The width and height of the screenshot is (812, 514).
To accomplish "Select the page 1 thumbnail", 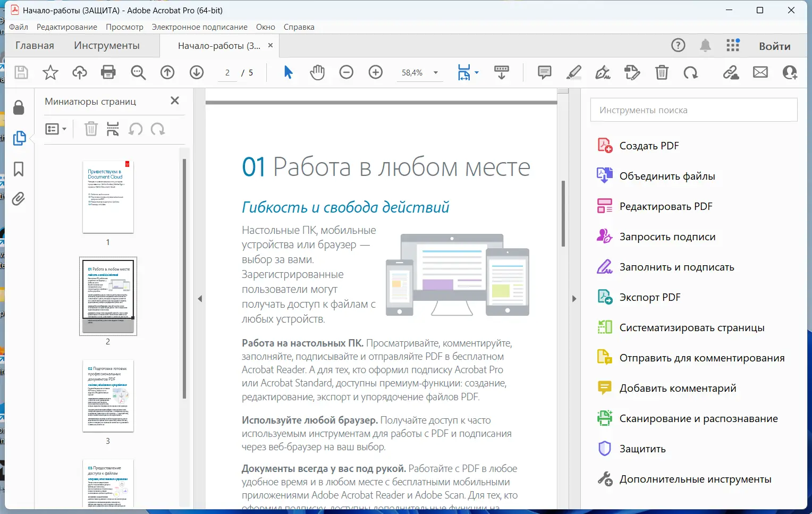I will 108,197.
